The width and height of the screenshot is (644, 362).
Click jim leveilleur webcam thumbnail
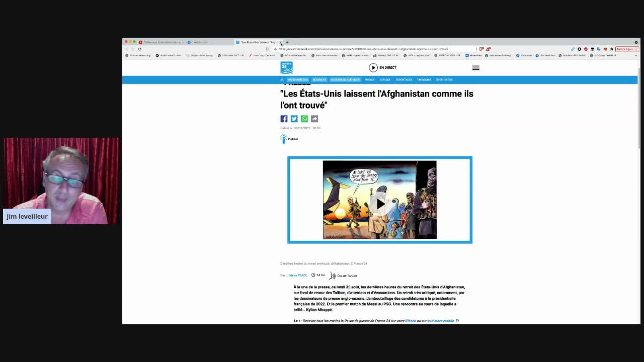click(x=61, y=180)
